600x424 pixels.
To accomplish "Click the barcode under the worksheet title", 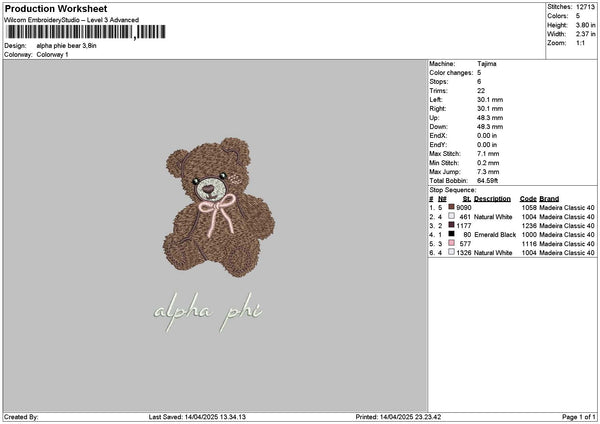I will (x=86, y=32).
